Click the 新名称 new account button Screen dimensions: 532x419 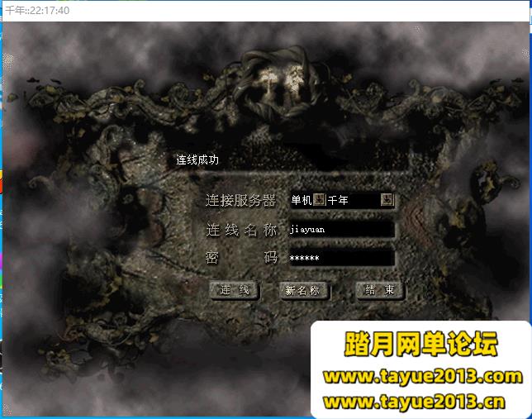coord(303,291)
